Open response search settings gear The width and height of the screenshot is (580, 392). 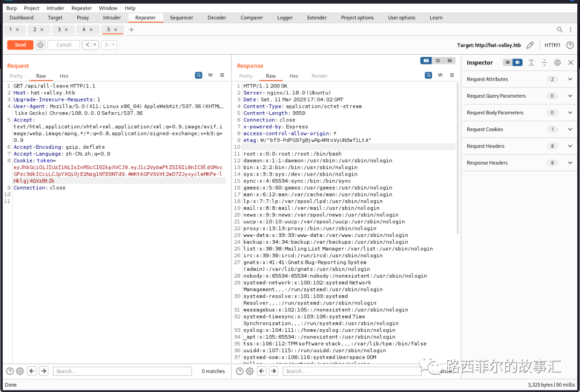pos(250,371)
